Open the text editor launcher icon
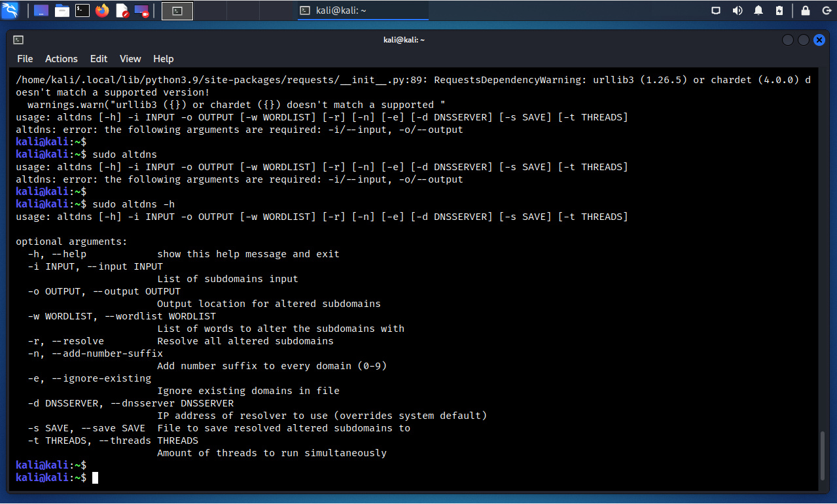The height and width of the screenshot is (504, 837). [x=122, y=10]
